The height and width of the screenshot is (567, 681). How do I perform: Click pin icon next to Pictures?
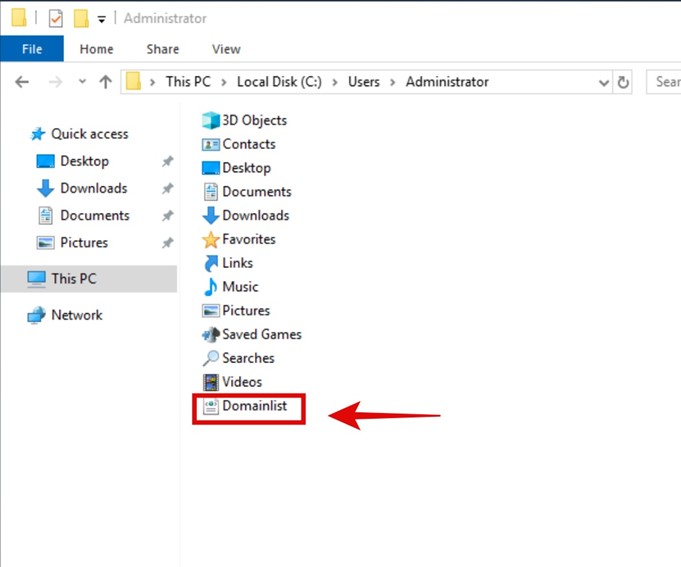click(168, 243)
